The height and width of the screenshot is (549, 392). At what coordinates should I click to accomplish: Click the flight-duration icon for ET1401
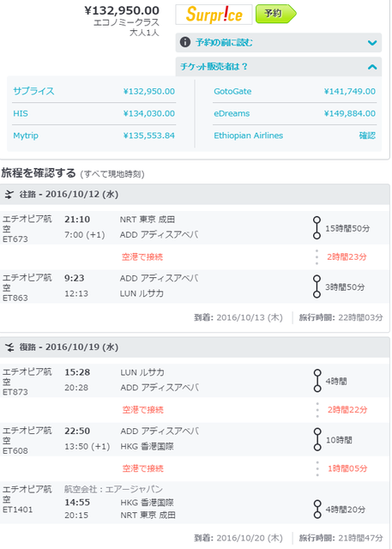tap(317, 509)
